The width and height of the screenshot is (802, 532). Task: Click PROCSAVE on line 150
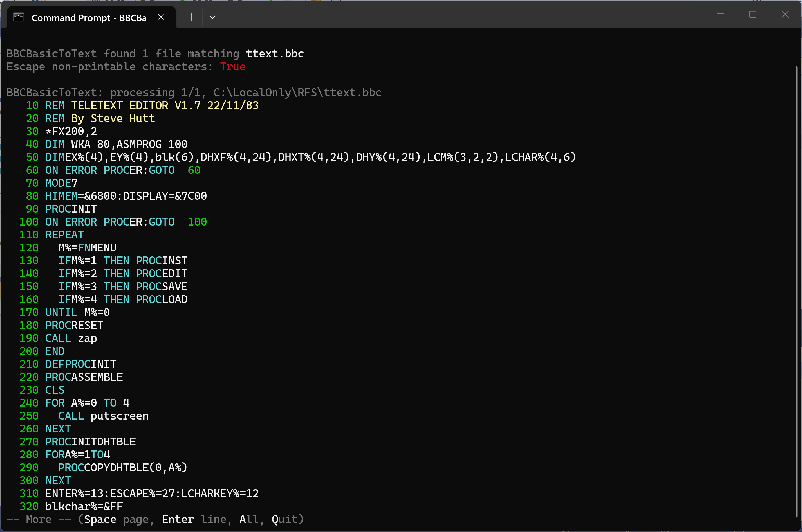[162, 286]
